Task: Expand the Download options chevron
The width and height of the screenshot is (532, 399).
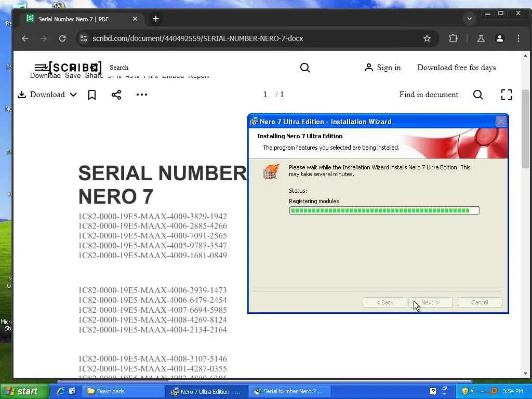Action: (x=73, y=95)
